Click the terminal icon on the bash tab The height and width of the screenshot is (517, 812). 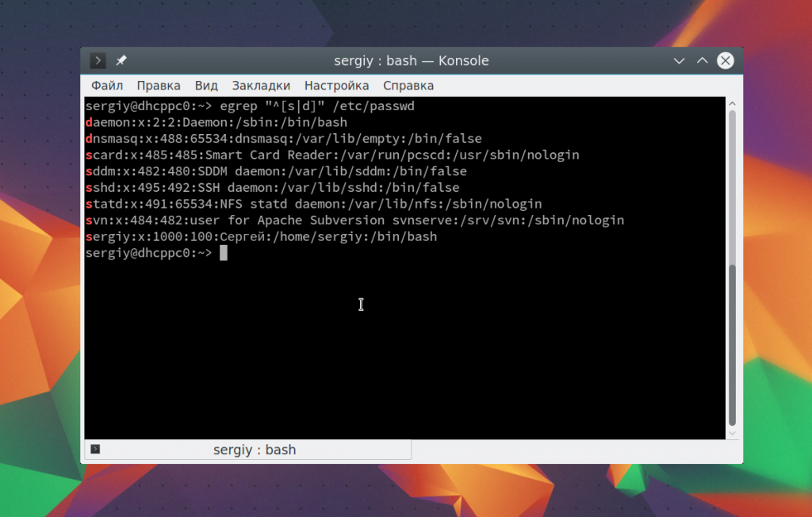[x=95, y=449]
